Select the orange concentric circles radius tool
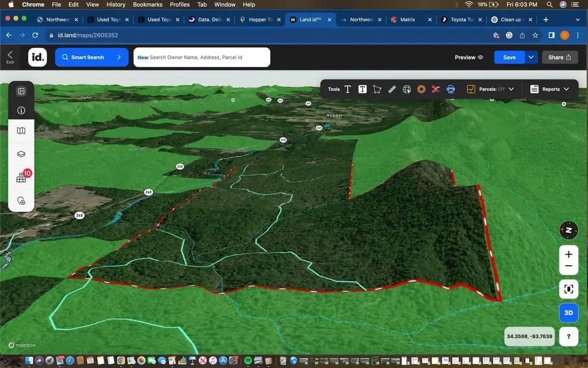This screenshot has height=368, width=588. pyautogui.click(x=421, y=89)
